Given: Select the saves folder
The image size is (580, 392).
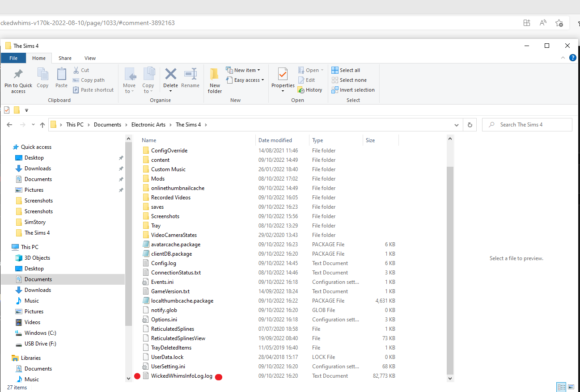Looking at the screenshot, I should click(157, 207).
